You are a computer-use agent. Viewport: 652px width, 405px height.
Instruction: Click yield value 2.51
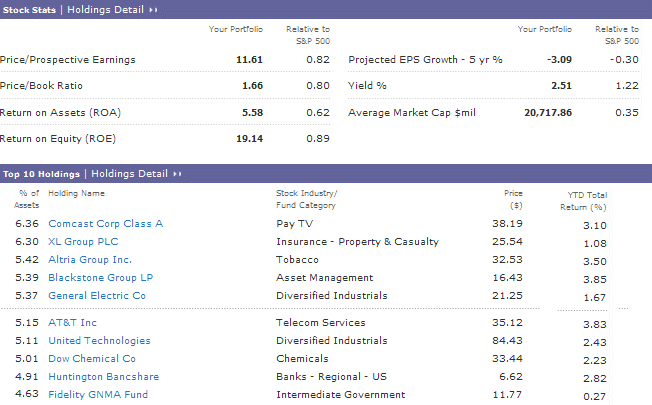click(561, 86)
